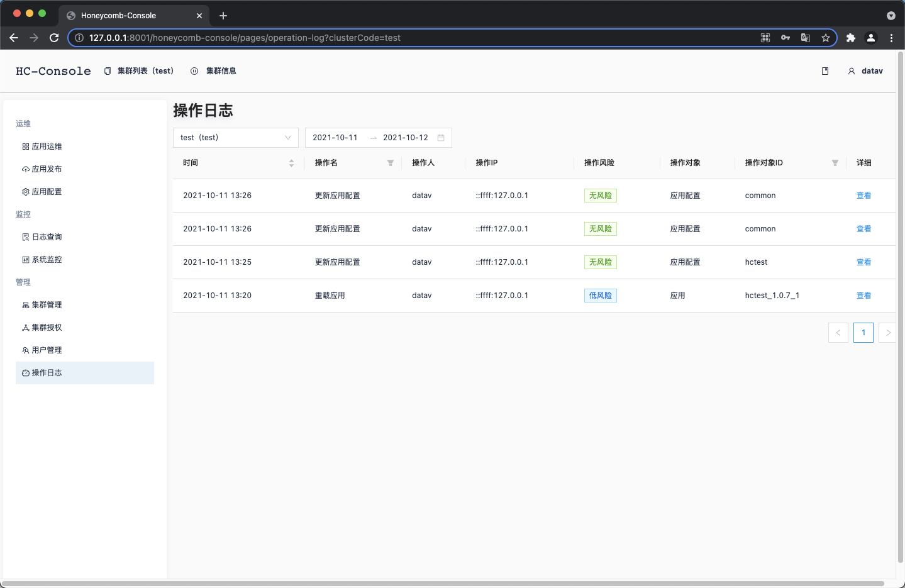The image size is (905, 588).
Task: View details of the hctest 更新应用配置 row
Action: (863, 262)
